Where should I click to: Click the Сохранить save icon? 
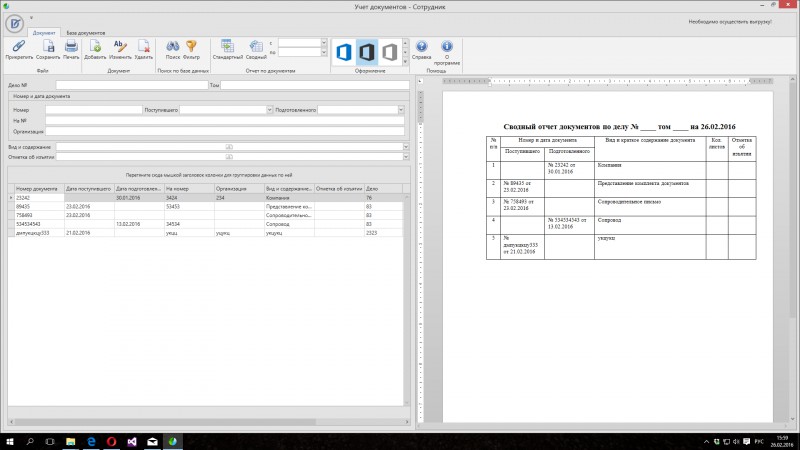tap(48, 46)
